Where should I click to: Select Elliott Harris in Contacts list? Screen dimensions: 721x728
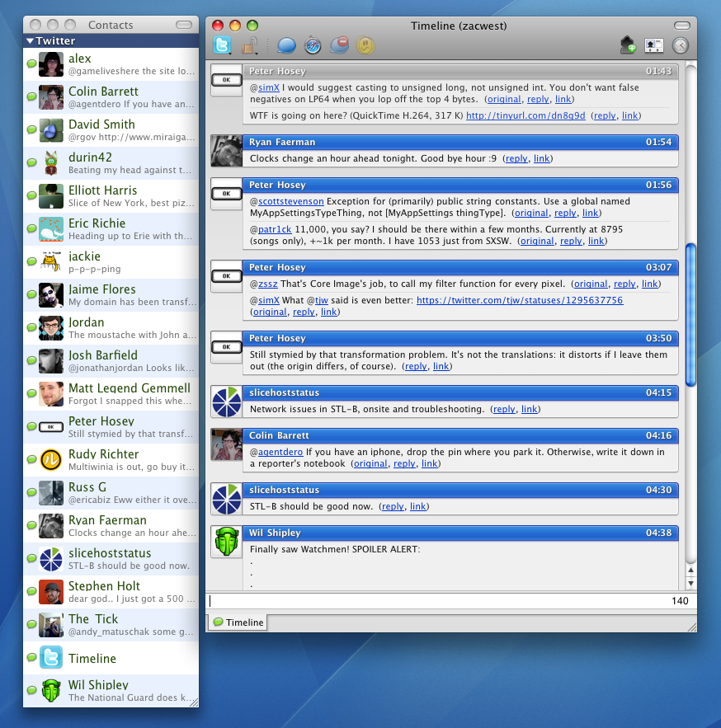[111, 196]
